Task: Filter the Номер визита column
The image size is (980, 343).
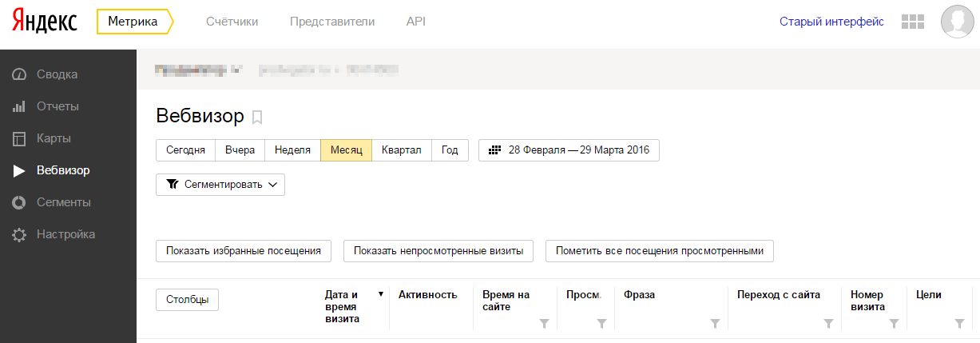Action: [x=894, y=323]
